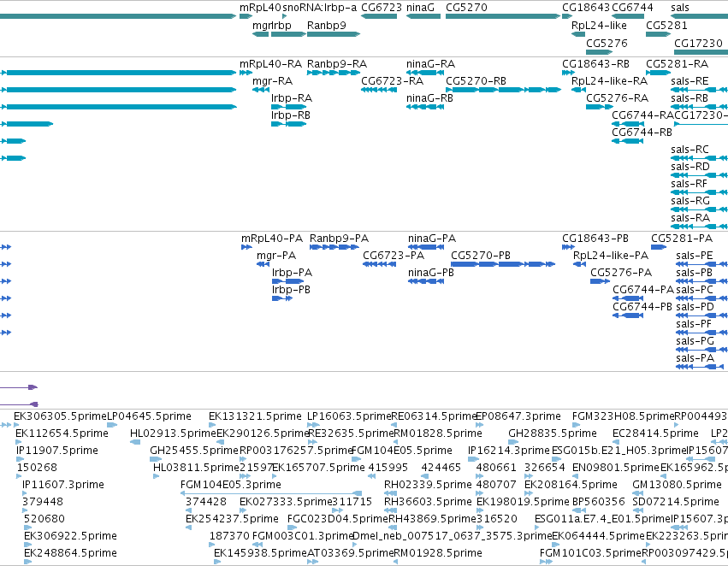Click the FGM104E05.3prime EST label
The width and height of the screenshot is (728, 566).
(231, 484)
